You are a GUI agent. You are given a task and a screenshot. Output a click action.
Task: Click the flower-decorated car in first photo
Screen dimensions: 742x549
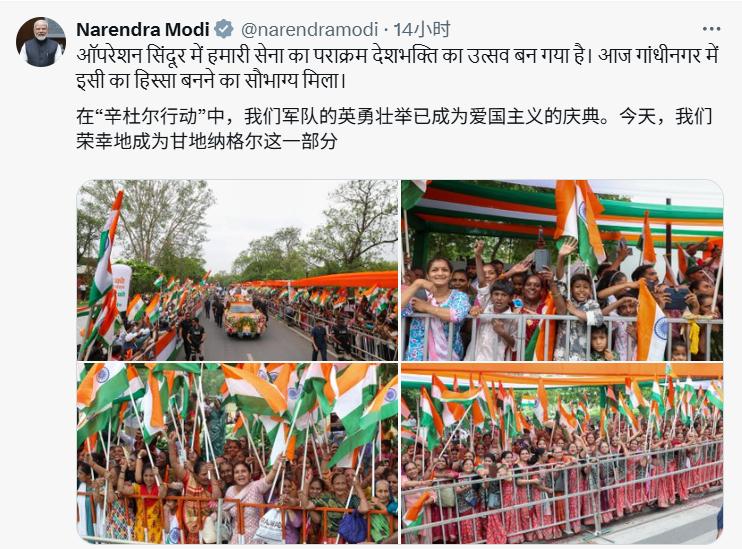tap(244, 319)
